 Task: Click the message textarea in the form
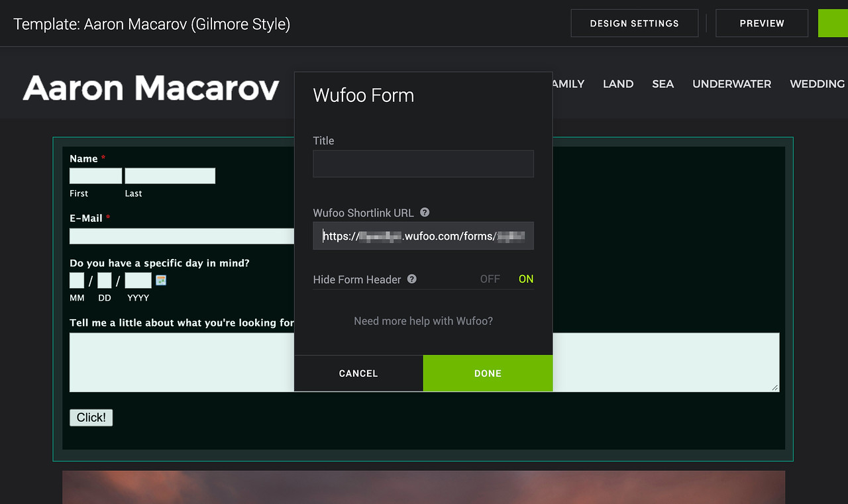pyautogui.click(x=425, y=362)
